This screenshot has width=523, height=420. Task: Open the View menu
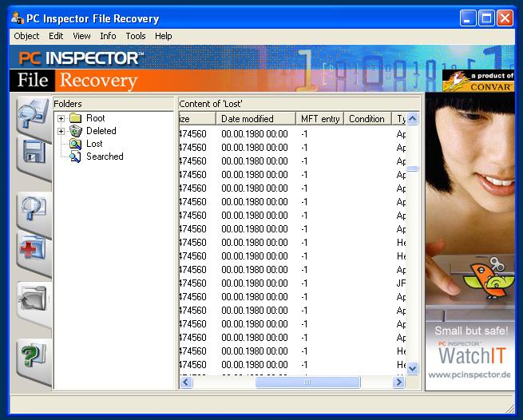click(x=81, y=36)
